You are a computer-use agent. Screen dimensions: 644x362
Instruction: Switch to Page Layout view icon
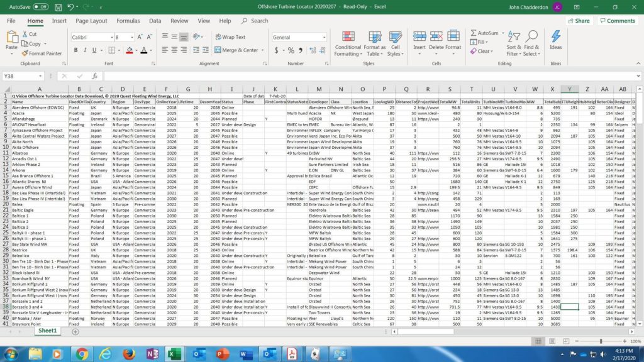(552, 341)
